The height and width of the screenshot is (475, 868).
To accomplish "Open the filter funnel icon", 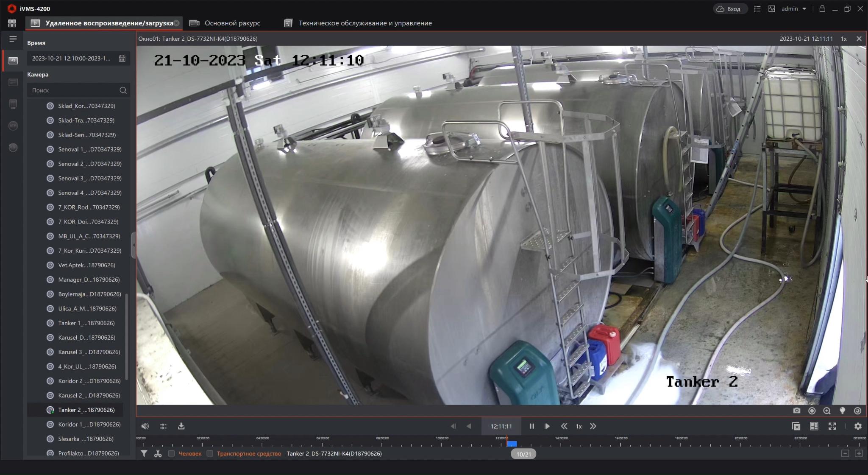I will (x=144, y=454).
